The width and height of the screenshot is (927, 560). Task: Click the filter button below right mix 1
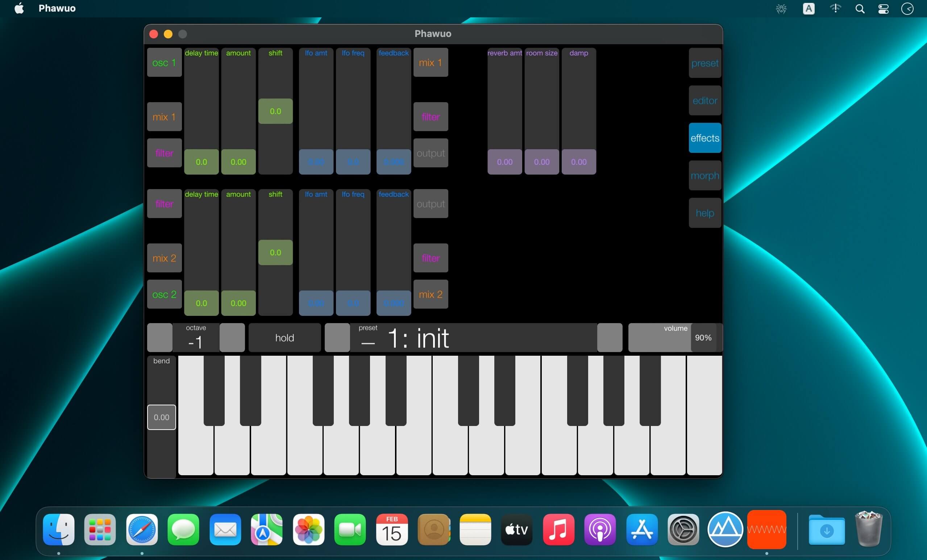click(431, 117)
